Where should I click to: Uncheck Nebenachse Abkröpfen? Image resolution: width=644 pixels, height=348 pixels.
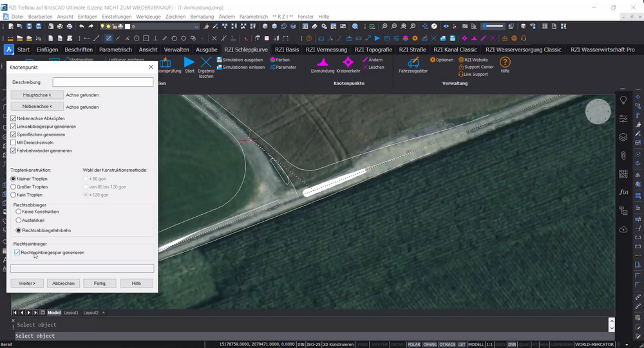[13, 118]
